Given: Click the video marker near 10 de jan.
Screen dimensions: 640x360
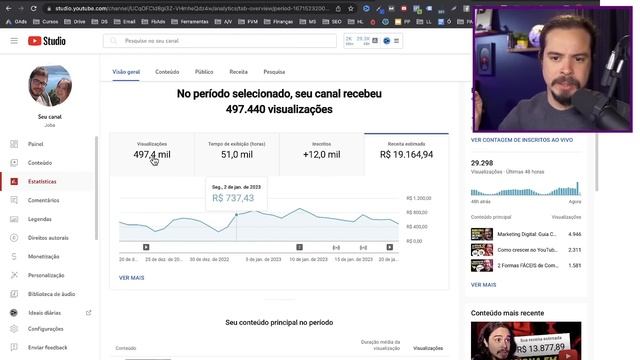Looking at the screenshot, I should [x=299, y=247].
